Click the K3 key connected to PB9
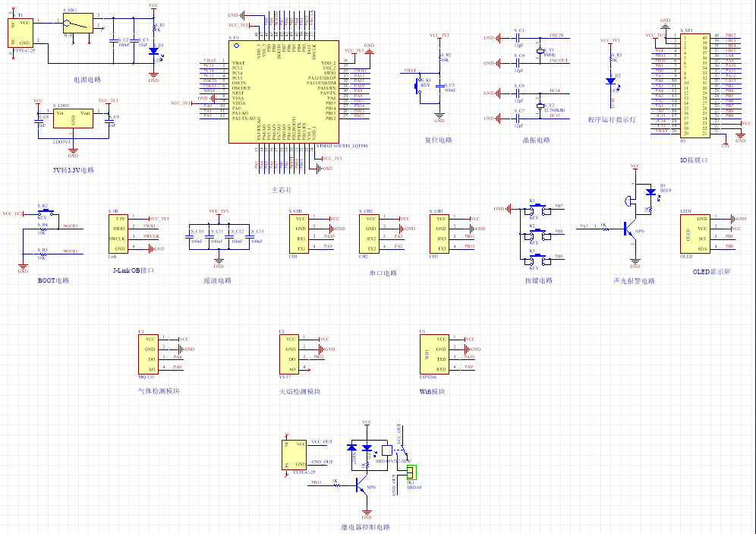The image size is (756, 534). click(537, 261)
